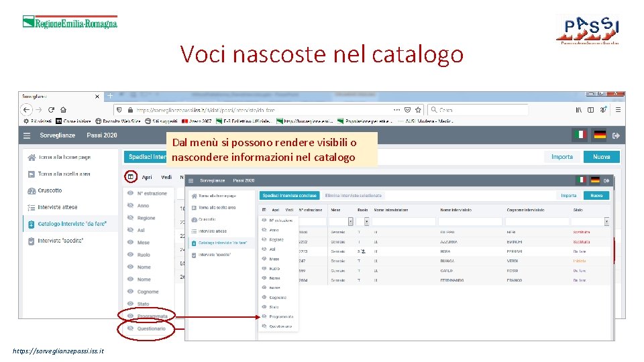Open the 'Più visitati' bookmark
This screenshot has height=362, width=644.
tap(38, 121)
